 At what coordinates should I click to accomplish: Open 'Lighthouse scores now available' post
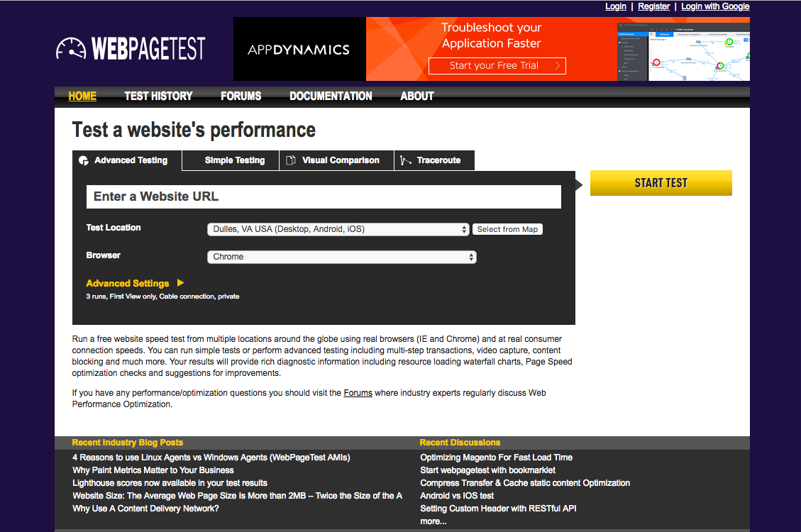(170, 483)
